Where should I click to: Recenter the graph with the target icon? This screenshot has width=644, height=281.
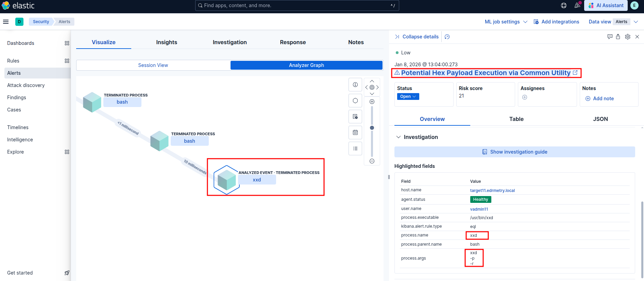(372, 87)
